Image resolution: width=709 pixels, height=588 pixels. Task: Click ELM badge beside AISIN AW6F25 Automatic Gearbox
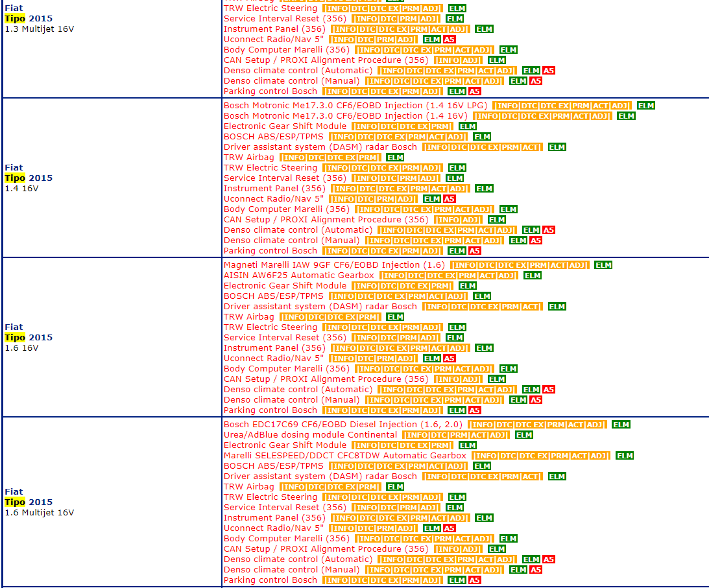(x=533, y=276)
